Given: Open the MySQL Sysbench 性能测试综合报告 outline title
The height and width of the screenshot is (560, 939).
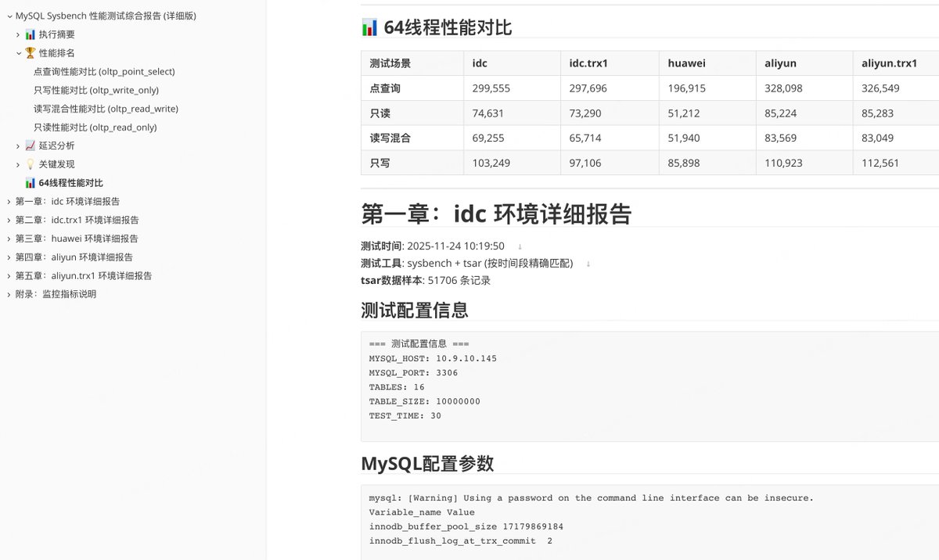Looking at the screenshot, I should click(x=106, y=16).
